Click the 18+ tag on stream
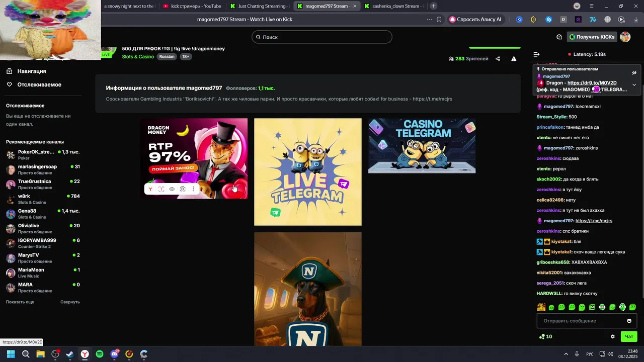The image size is (644, 362). pos(186,57)
